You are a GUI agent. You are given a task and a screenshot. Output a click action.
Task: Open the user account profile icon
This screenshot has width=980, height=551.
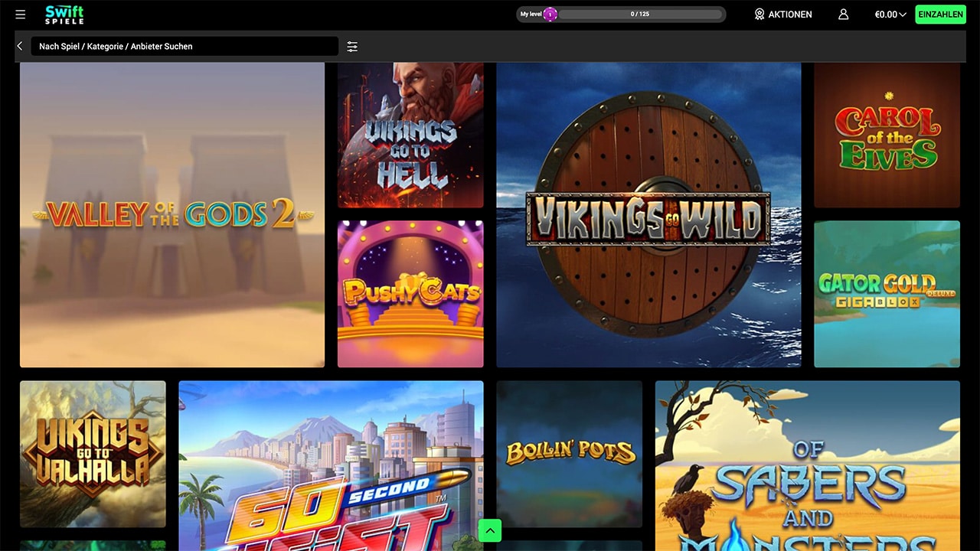[x=843, y=15]
